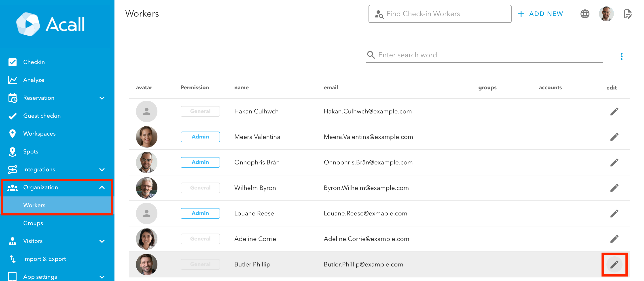The width and height of the screenshot is (644, 281).
Task: Open the document edit icon in header
Action: pos(628,14)
